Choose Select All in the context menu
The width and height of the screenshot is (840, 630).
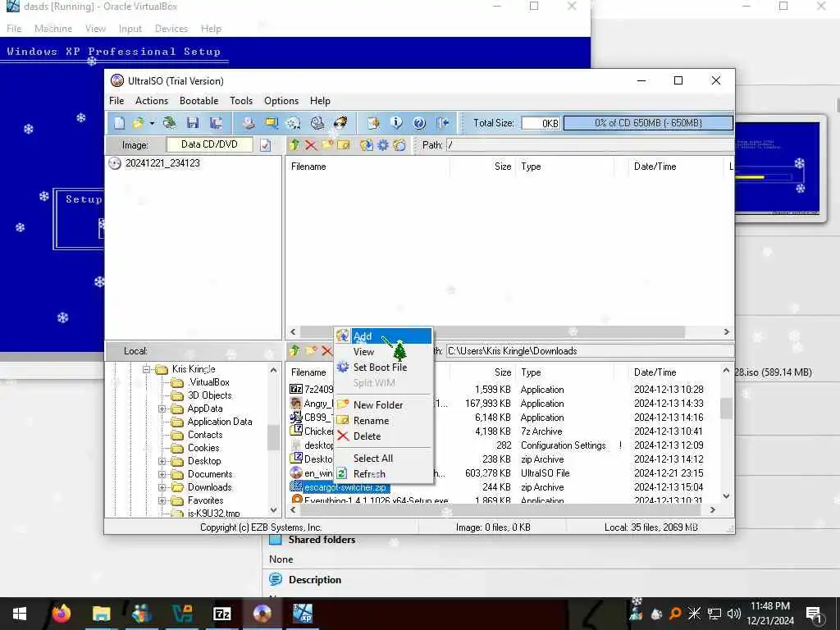(x=383, y=458)
